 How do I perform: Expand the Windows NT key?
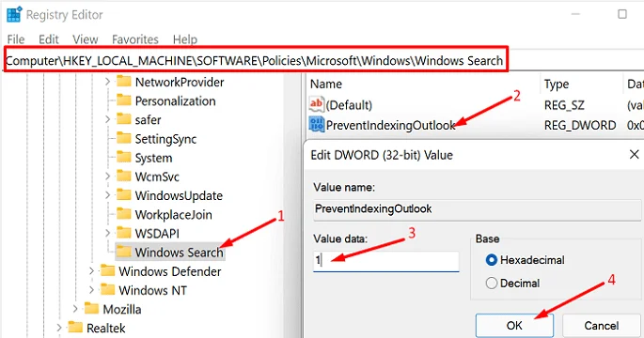point(91,289)
